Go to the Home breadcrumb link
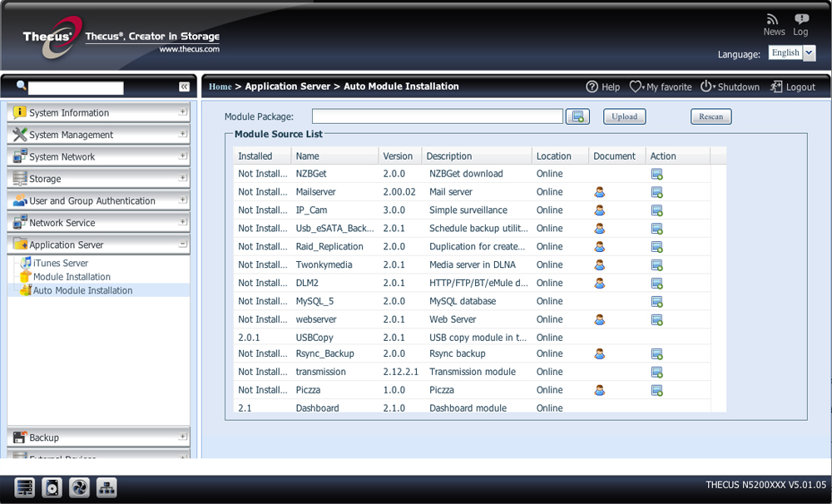The width and height of the screenshot is (832, 504). (x=220, y=86)
